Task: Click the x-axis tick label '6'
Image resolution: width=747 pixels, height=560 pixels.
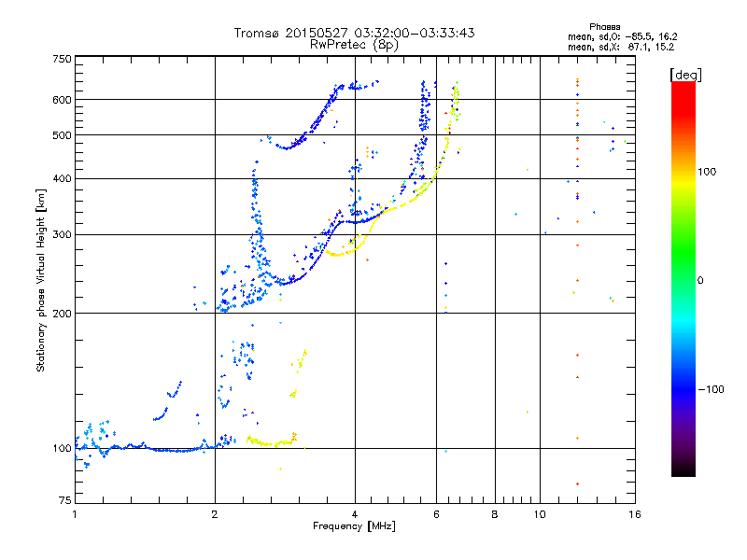Action: tap(436, 514)
